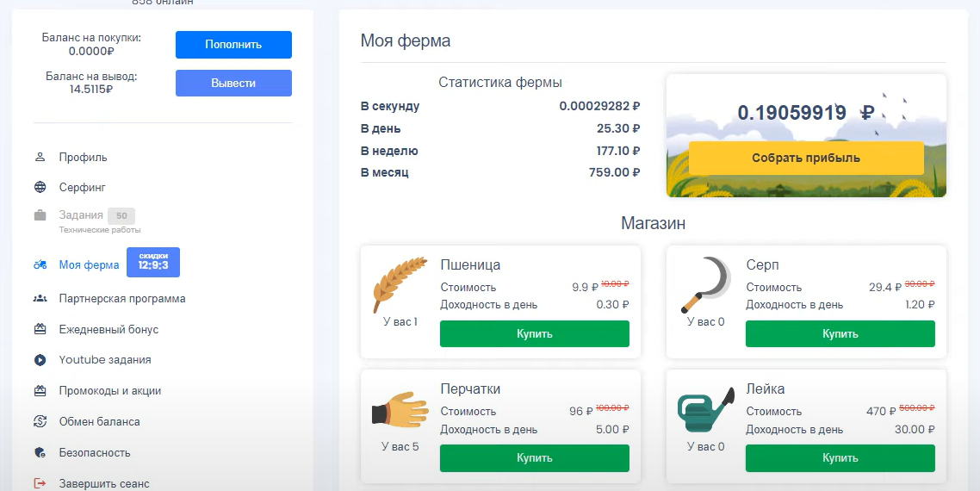The image size is (980, 491).
Task: Open Youtube задания page
Action: 105,360
